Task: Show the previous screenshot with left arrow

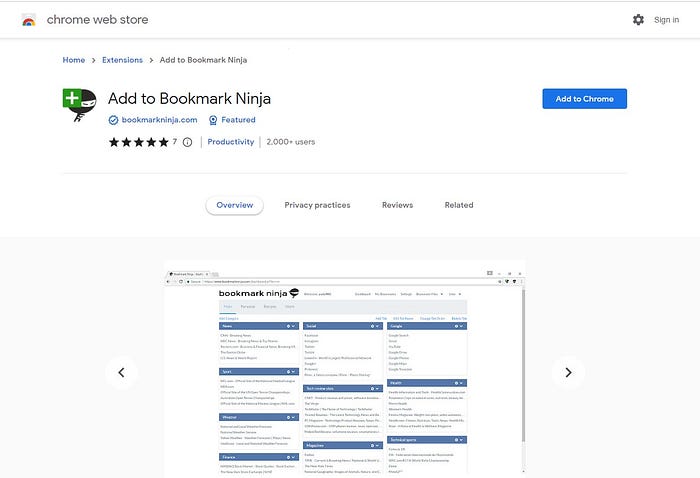Action: tap(121, 372)
